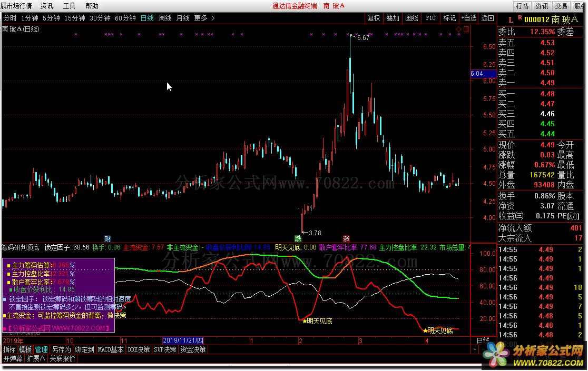Viewport: 588px width, 371px height.
Task: Select the 30分钟 period
Action: tap(100, 18)
